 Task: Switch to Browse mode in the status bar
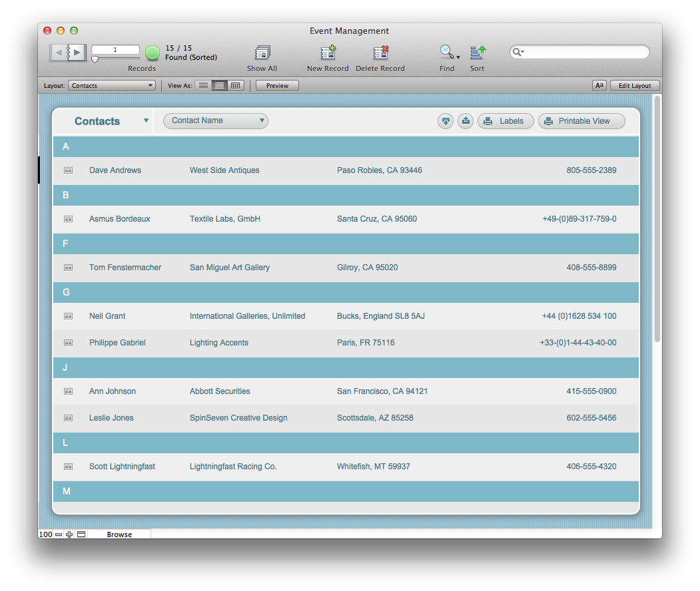pyautogui.click(x=119, y=534)
